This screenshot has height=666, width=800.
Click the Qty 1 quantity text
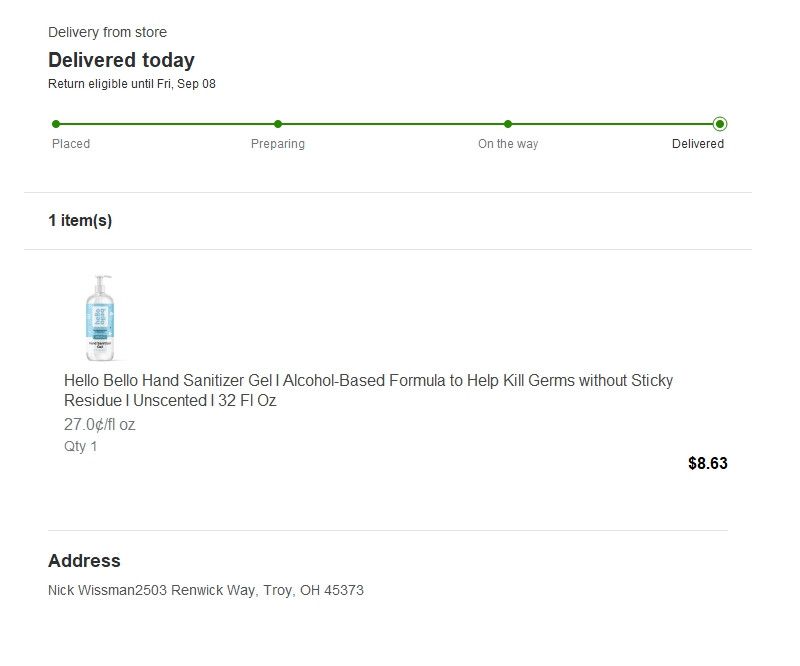[81, 447]
